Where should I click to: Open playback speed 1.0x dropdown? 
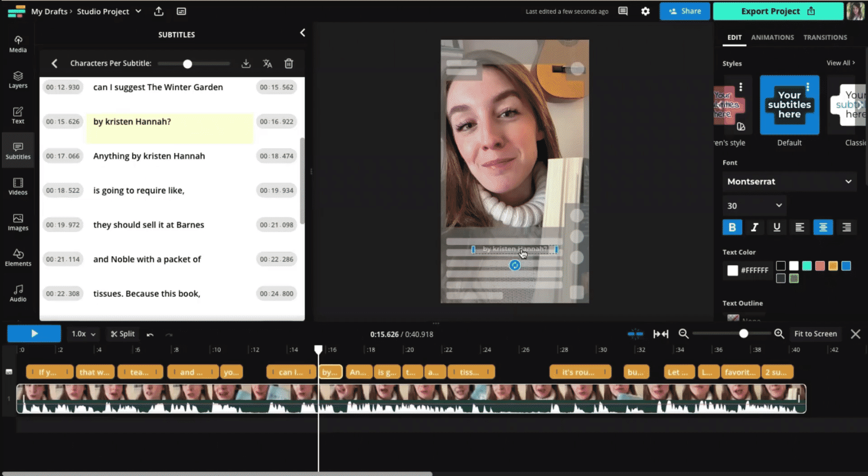83,334
